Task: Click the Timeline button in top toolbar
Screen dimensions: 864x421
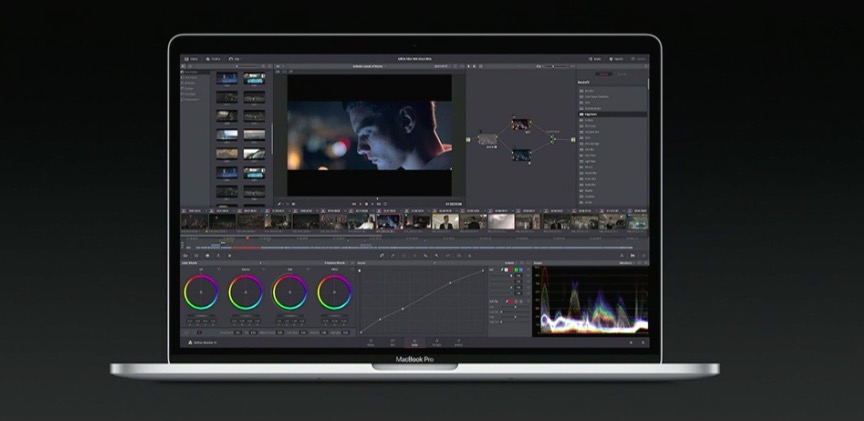Action: pyautogui.click(x=213, y=59)
